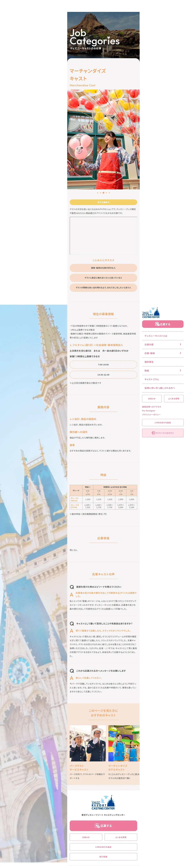Click sidebar LINEお友だち追加 button
This screenshot has width=186, height=868.
click(x=163, y=423)
